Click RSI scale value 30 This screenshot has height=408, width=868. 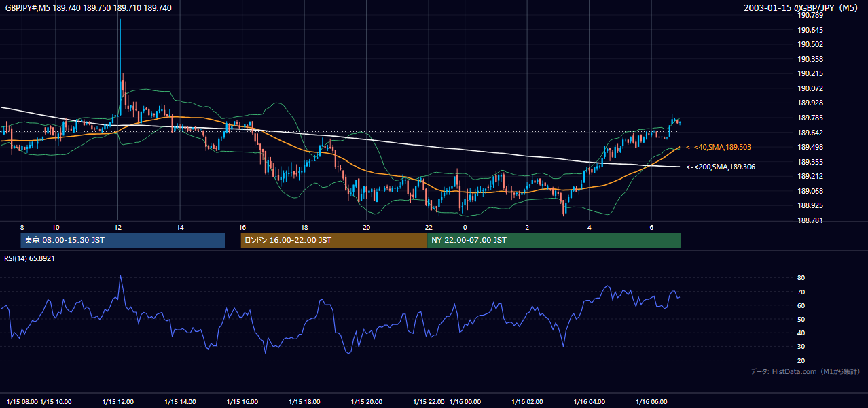(x=801, y=347)
